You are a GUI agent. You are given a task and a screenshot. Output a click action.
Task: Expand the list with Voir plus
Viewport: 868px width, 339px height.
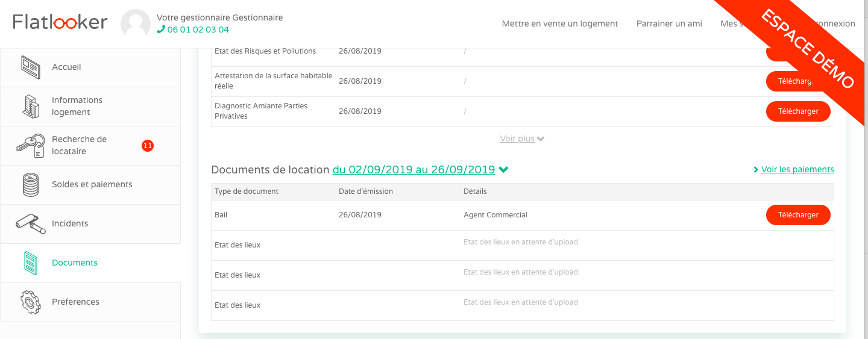point(522,138)
